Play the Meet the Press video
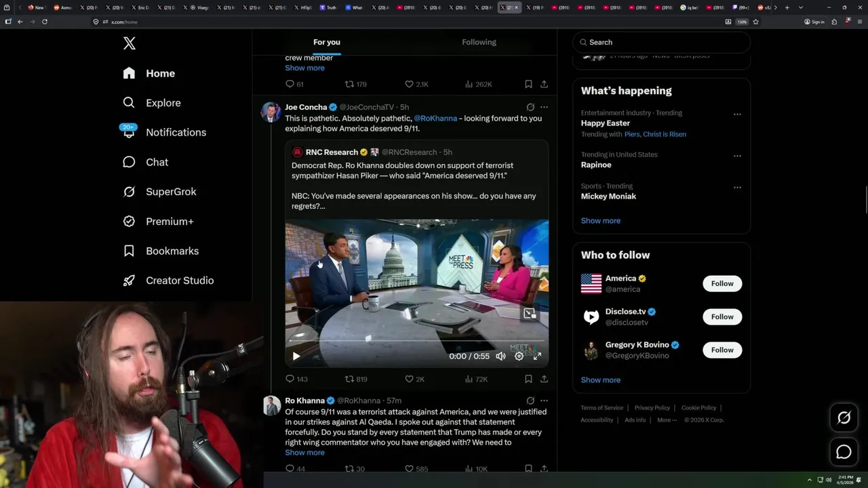 pyautogui.click(x=296, y=356)
